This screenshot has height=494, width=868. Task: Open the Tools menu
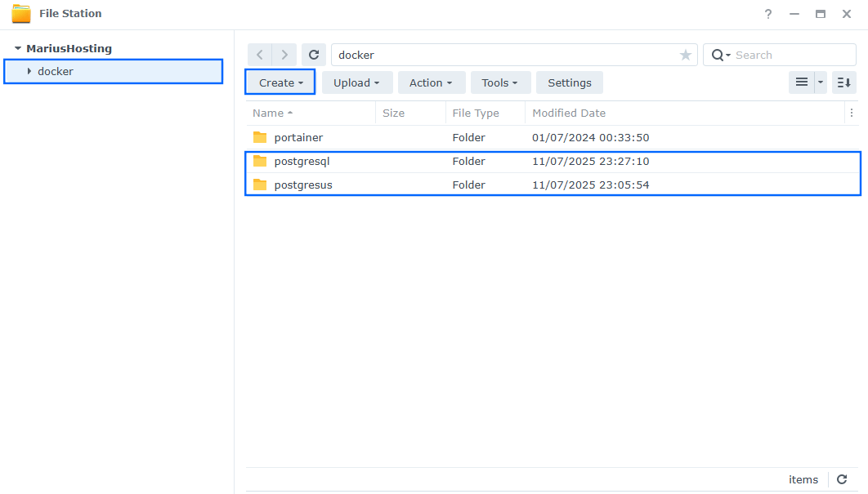point(500,82)
